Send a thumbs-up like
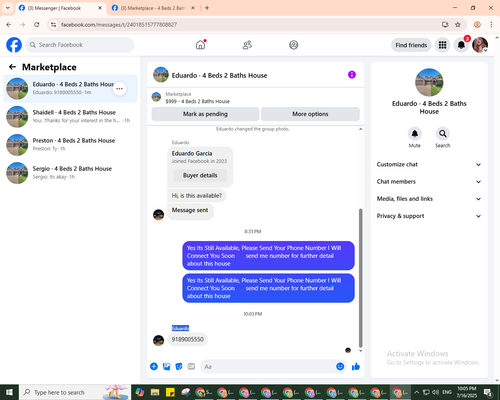 coord(356,367)
